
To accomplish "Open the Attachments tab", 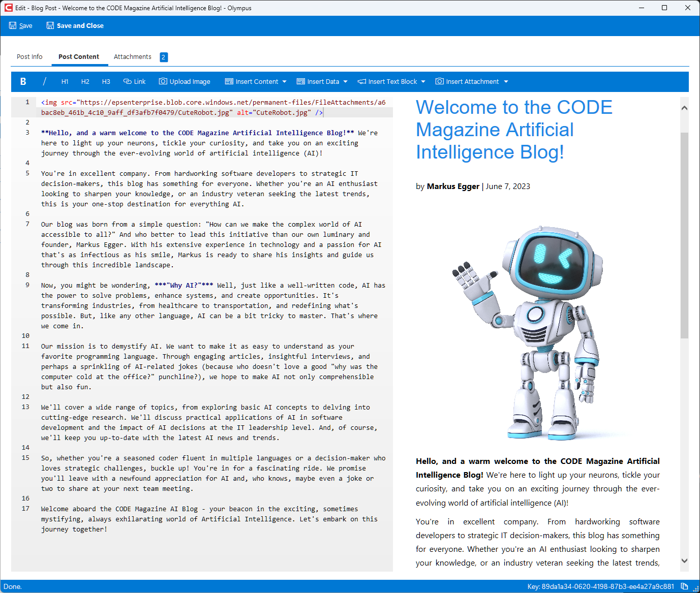I will (x=133, y=57).
